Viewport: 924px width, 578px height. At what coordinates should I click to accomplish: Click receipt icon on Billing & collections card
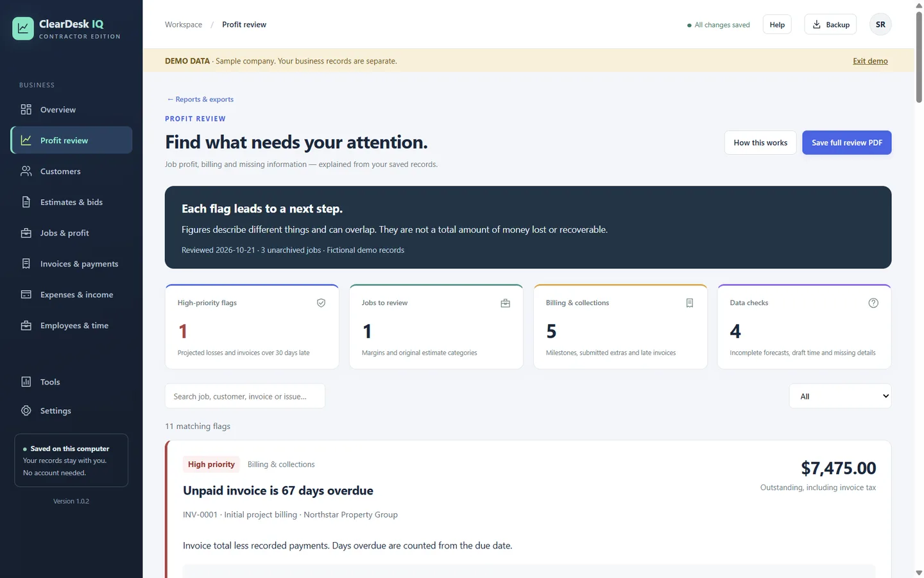click(690, 303)
